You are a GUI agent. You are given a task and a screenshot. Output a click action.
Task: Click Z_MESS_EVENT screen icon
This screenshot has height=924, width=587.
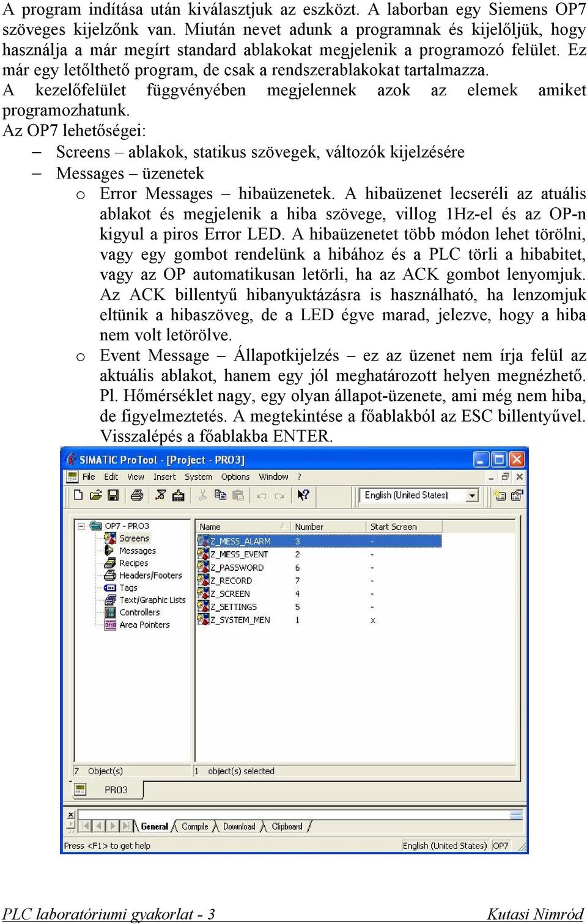tap(203, 554)
